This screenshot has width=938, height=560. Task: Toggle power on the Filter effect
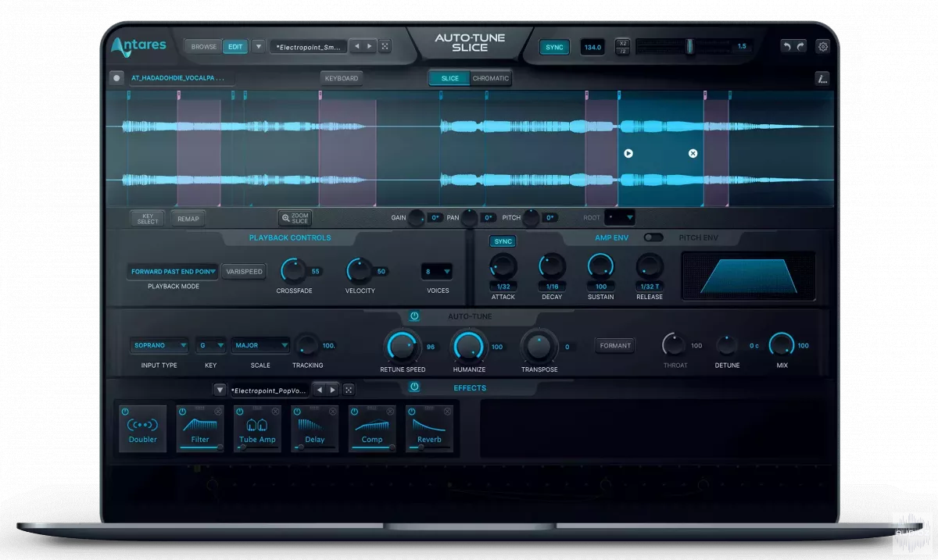tap(182, 412)
